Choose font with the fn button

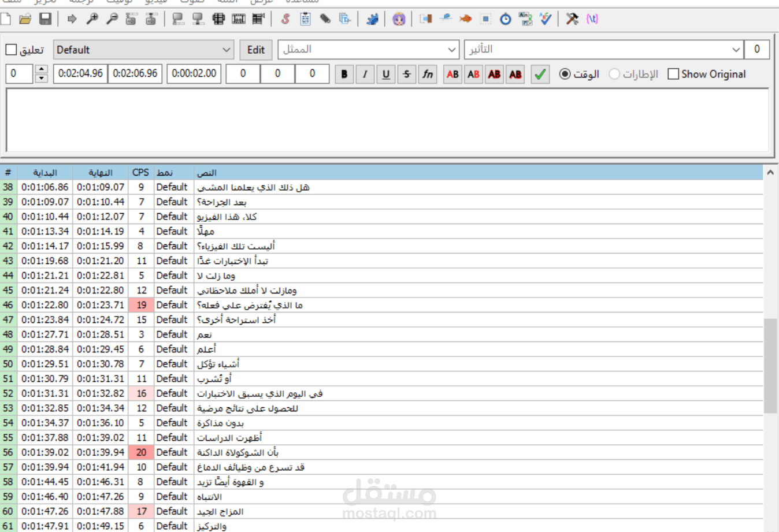click(428, 74)
